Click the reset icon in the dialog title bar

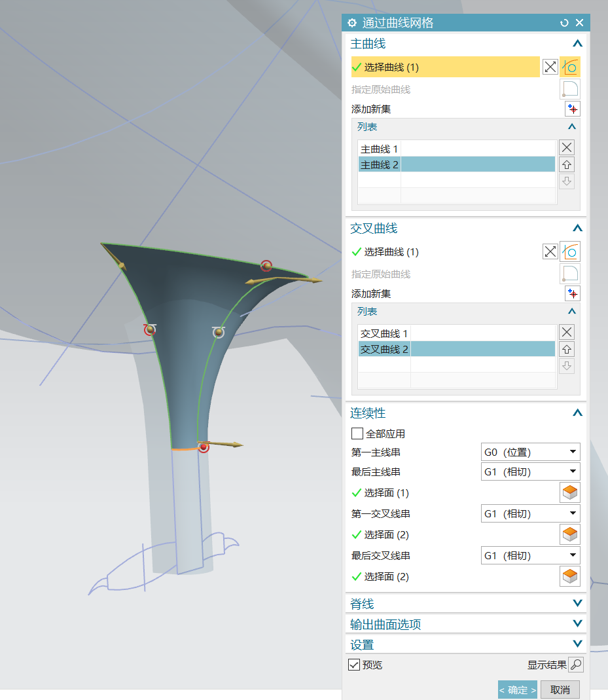pos(563,22)
